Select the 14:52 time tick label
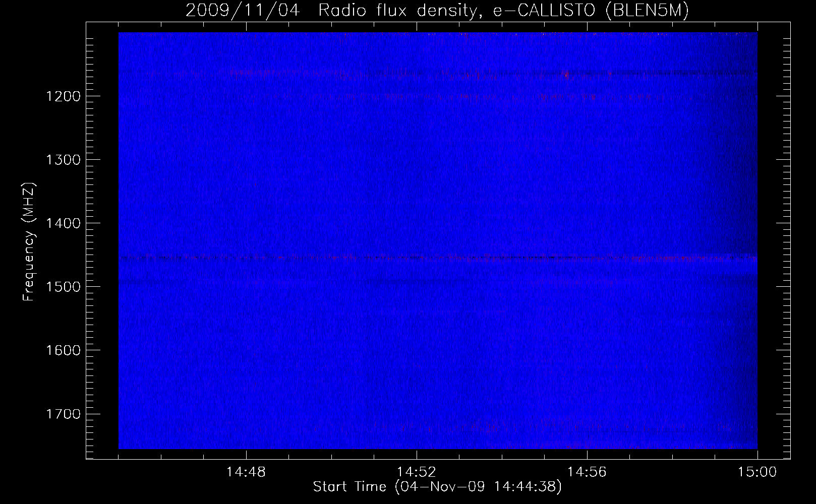The width and height of the screenshot is (816, 504). (x=417, y=472)
